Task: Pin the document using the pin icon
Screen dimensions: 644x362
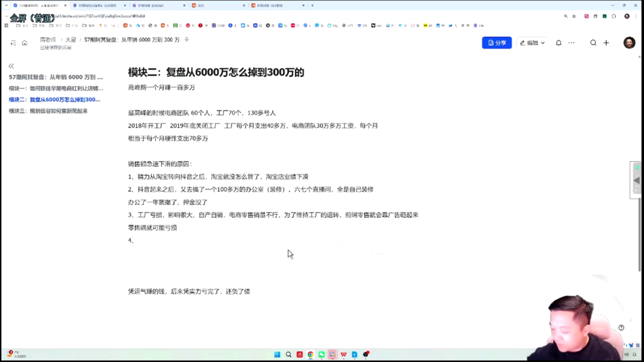Action: pyautogui.click(x=186, y=39)
